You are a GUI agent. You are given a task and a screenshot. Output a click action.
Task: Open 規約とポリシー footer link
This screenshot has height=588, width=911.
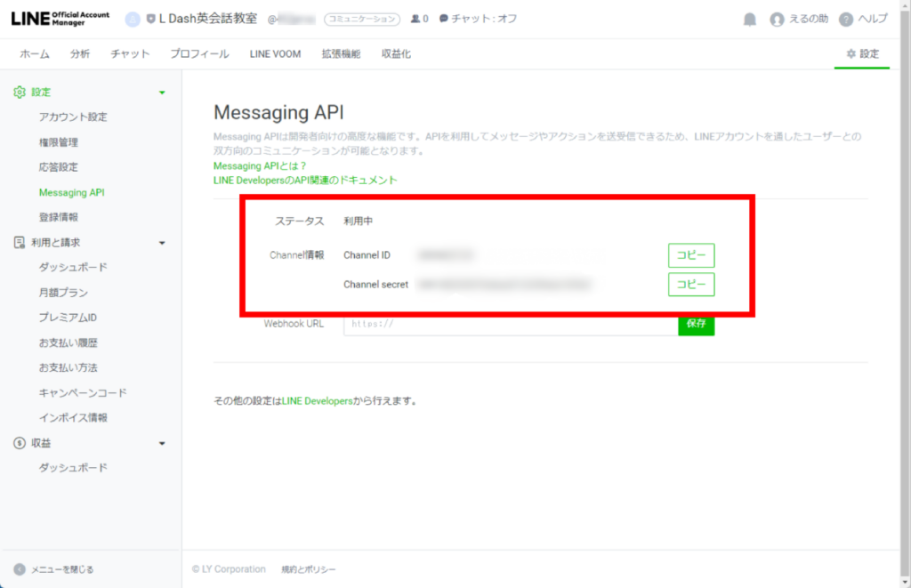309,569
